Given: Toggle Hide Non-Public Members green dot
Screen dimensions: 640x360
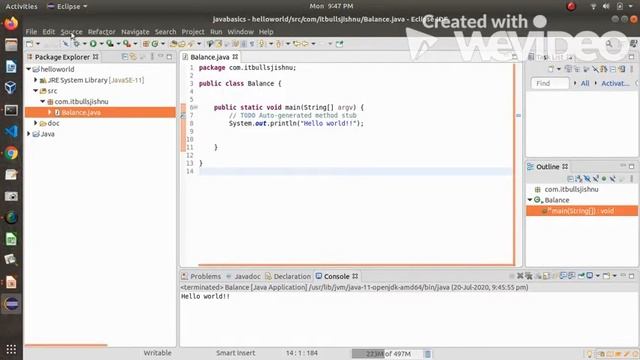Looking at the screenshot, I should (604, 179).
